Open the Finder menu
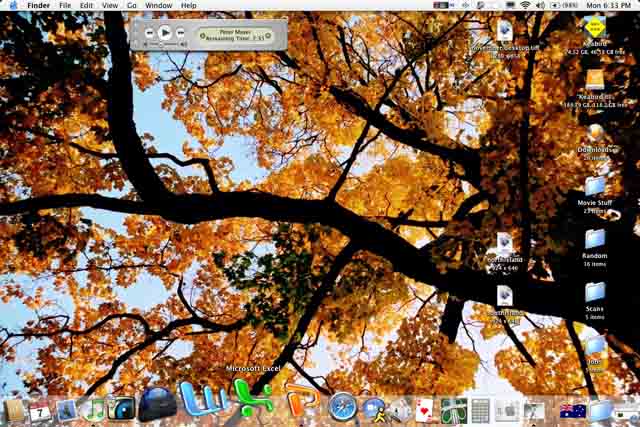640x427 pixels. pyautogui.click(x=38, y=5)
